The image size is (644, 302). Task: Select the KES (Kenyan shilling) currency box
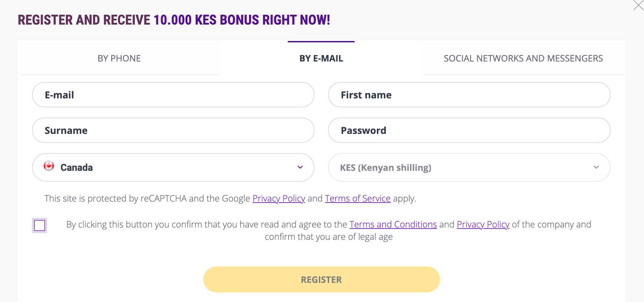pyautogui.click(x=469, y=167)
